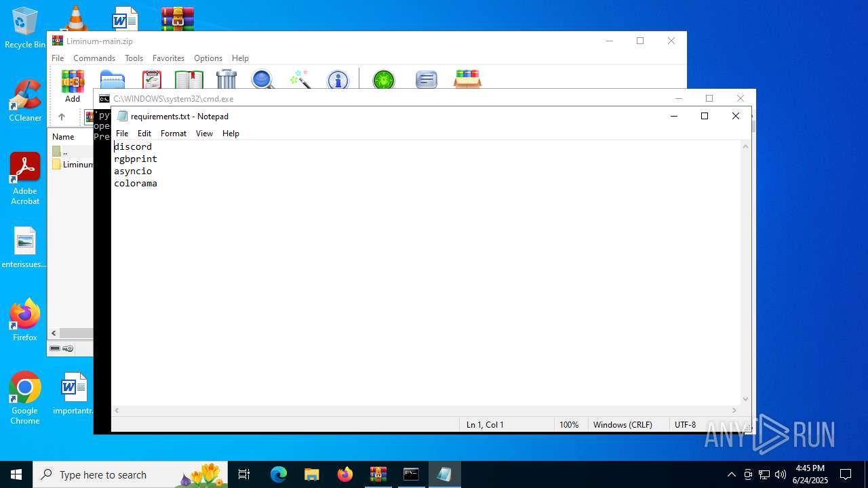Click scroll-left arrow in WinRAR file list
This screenshot has height=488, width=868.
pyautogui.click(x=54, y=333)
